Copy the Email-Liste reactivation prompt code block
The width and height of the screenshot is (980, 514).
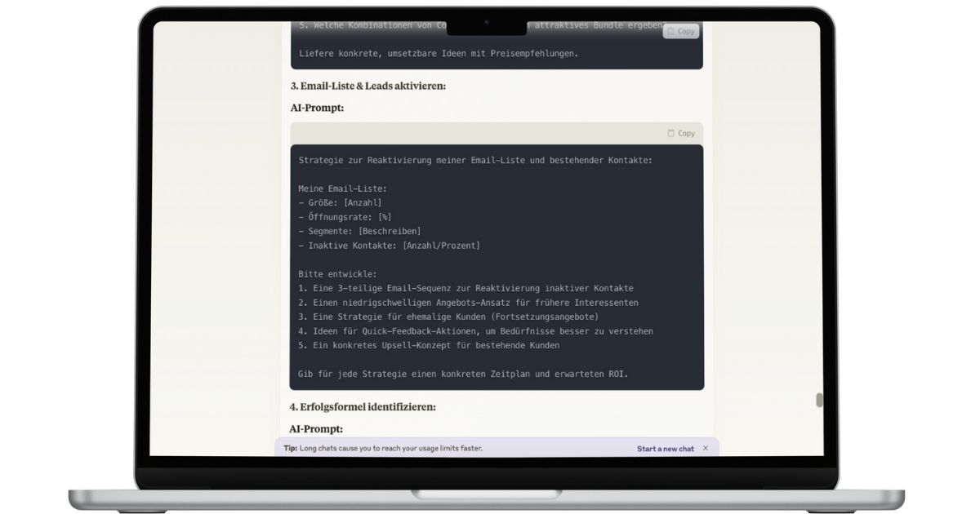coord(681,133)
